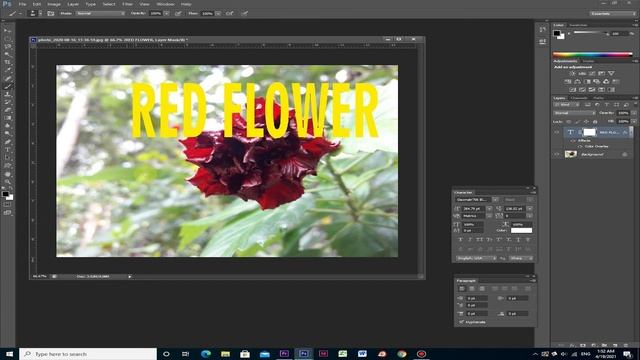Open the layer blend mode Normal dropdown
The image size is (640, 360).
(x=574, y=113)
